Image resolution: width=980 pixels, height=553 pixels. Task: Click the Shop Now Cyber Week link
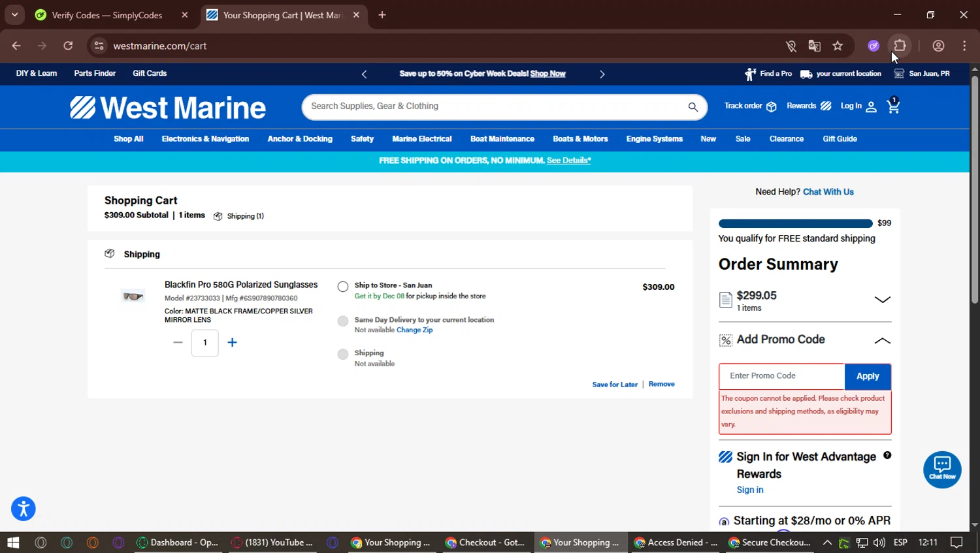pos(547,74)
